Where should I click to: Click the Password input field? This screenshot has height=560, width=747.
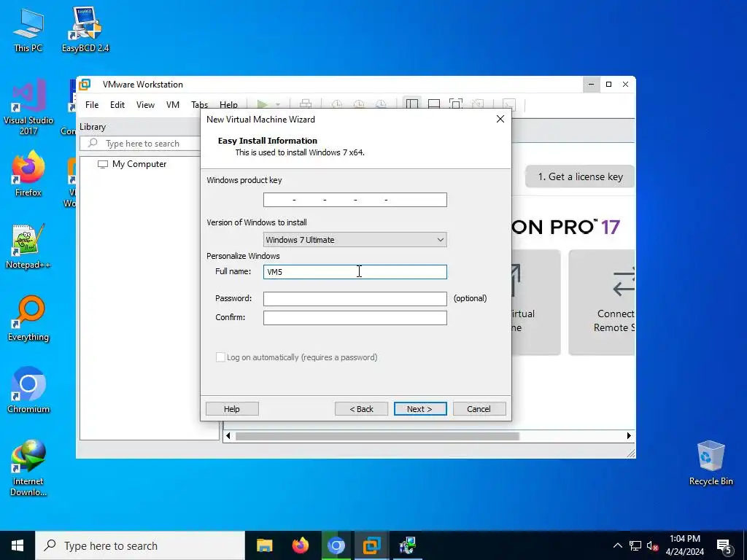coord(355,298)
